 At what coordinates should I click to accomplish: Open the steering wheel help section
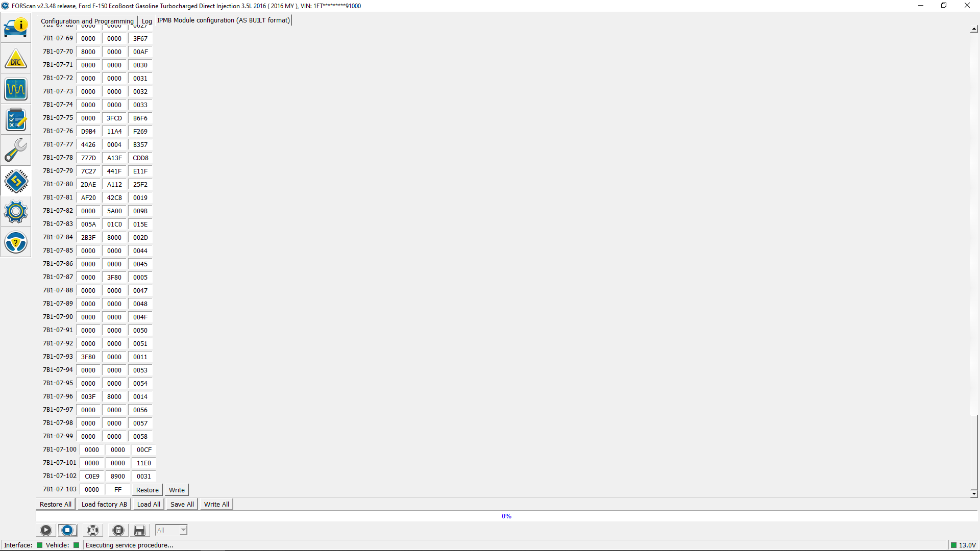[16, 242]
